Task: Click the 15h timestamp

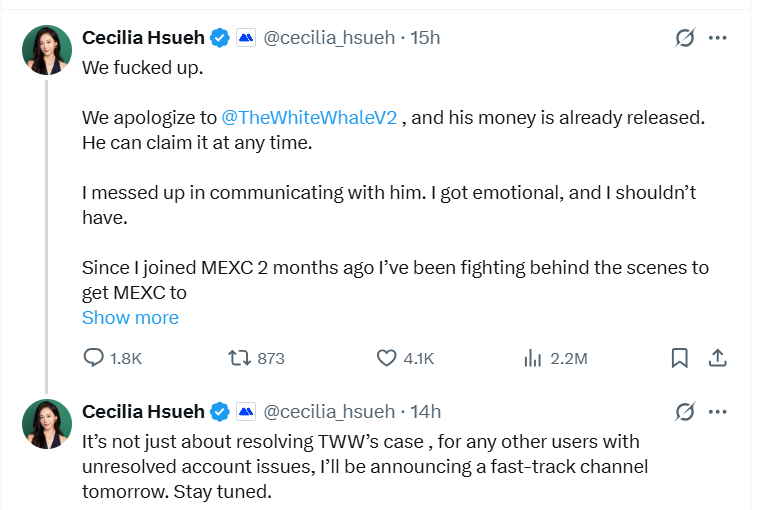Action: coord(426,38)
